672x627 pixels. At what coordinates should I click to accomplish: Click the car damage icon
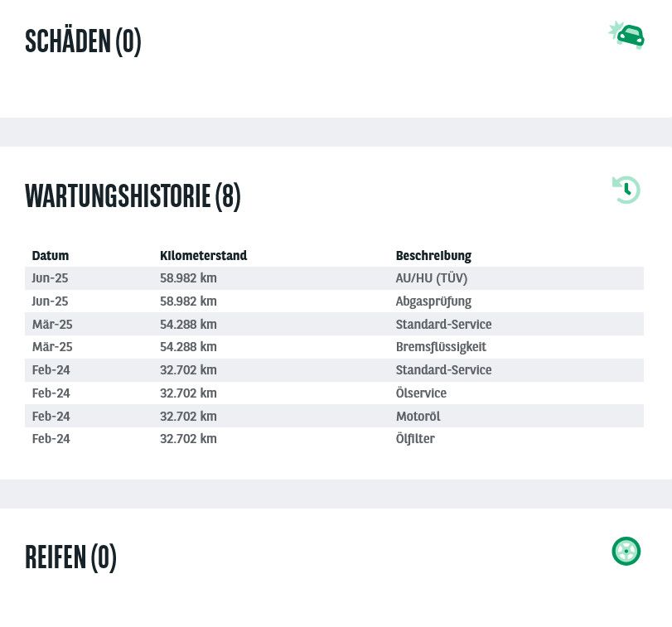(x=626, y=35)
